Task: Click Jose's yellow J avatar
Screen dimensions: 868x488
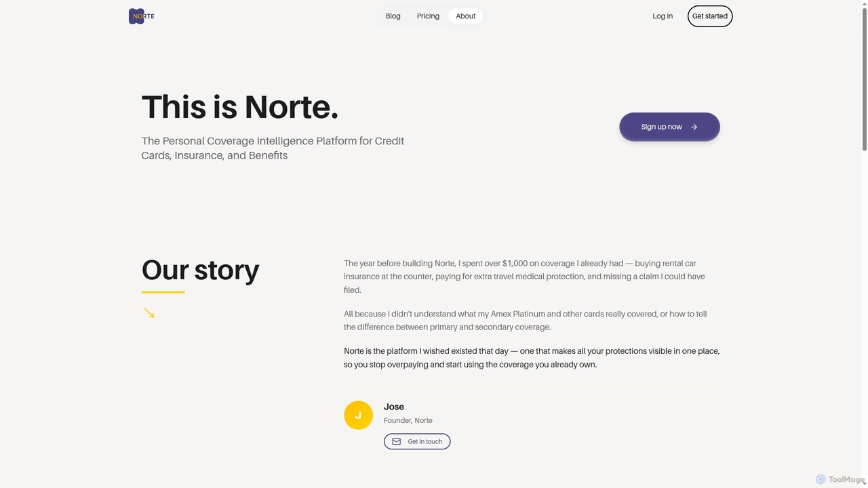Action: tap(358, 415)
